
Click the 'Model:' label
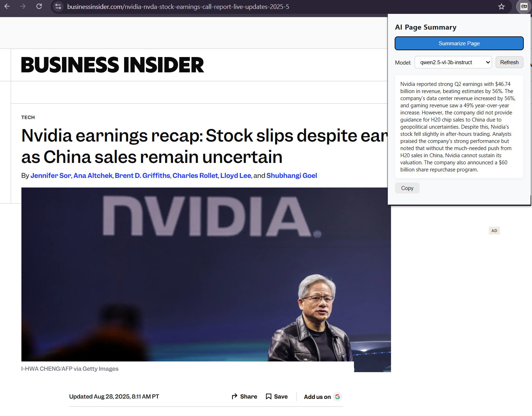[403, 63]
